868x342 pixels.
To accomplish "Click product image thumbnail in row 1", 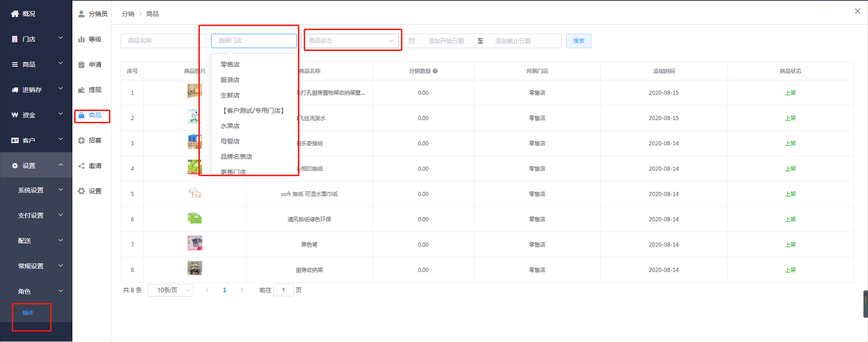I will click(x=195, y=91).
